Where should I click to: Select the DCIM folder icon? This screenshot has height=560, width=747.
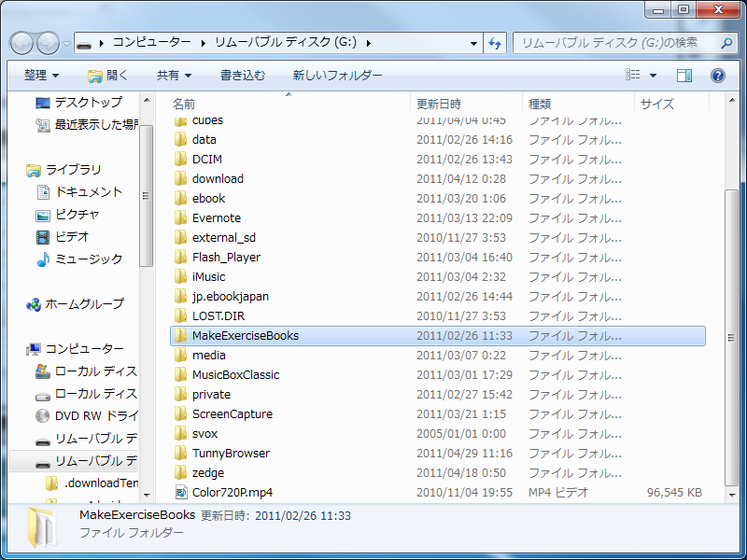point(182,160)
